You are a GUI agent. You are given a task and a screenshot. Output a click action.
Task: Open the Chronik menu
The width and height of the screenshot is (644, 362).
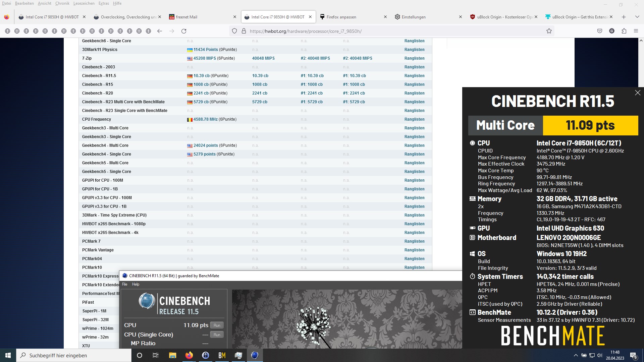[x=62, y=3]
